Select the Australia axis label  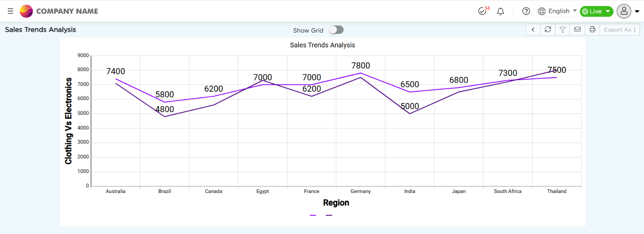point(116,191)
